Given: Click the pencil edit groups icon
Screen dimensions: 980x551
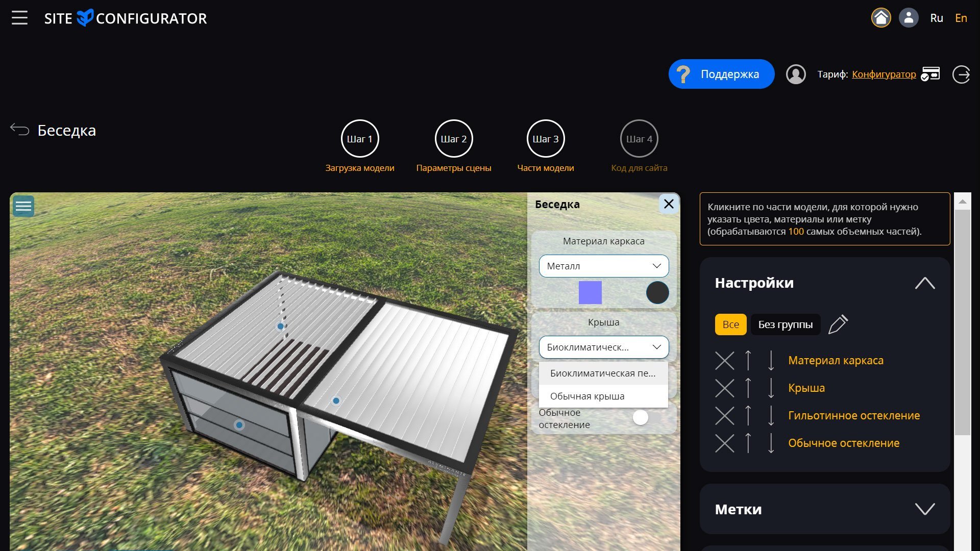Looking at the screenshot, I should pyautogui.click(x=838, y=324).
